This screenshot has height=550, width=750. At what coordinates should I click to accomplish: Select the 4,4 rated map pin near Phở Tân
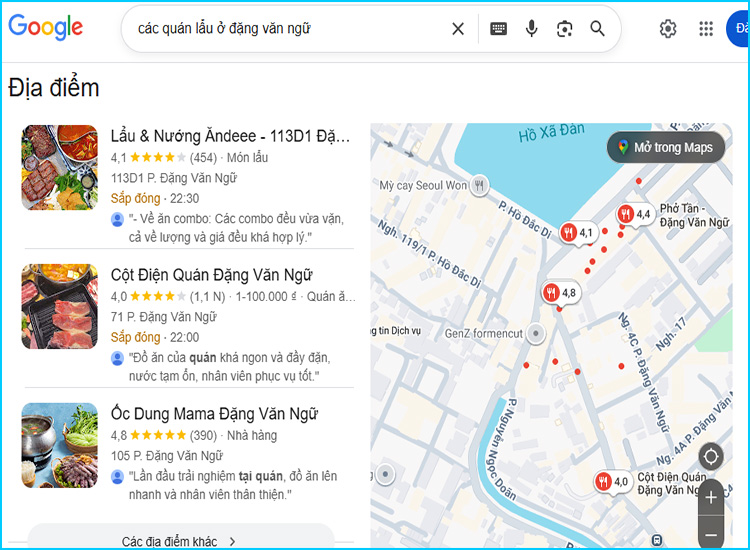coord(635,214)
